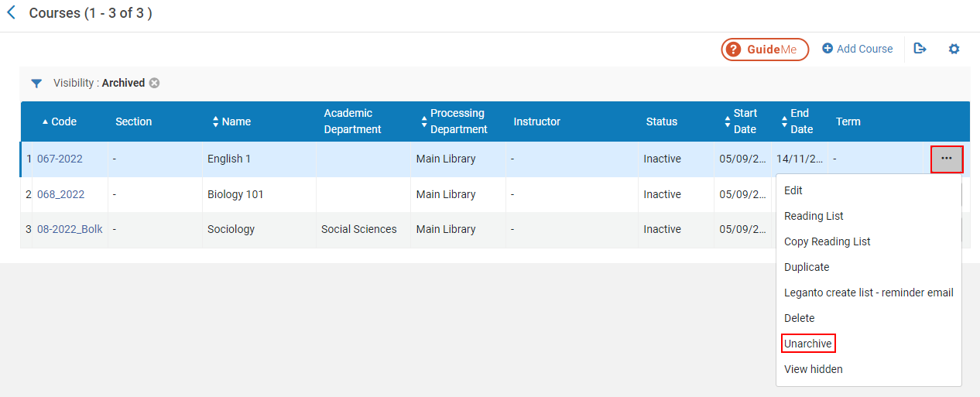Click the back arrow beside Courses
Screen dimensions: 980x397
click(12, 13)
